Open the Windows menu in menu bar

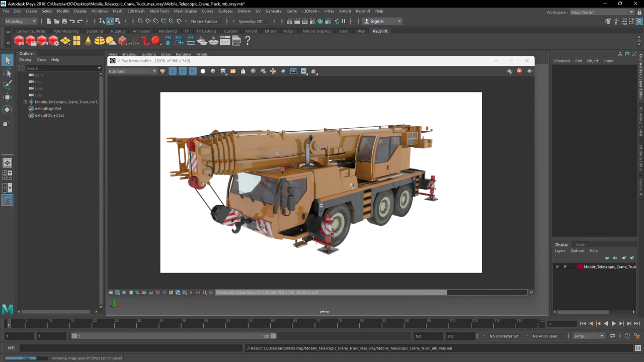(100, 11)
